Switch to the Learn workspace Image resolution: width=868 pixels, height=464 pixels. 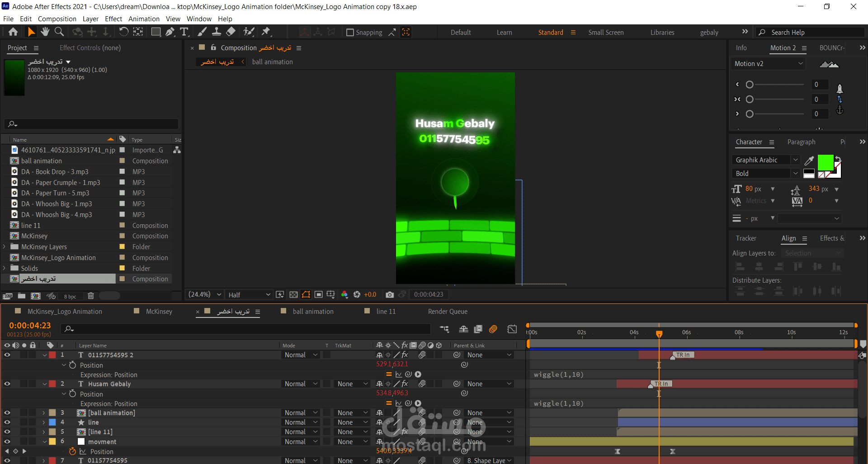505,33
